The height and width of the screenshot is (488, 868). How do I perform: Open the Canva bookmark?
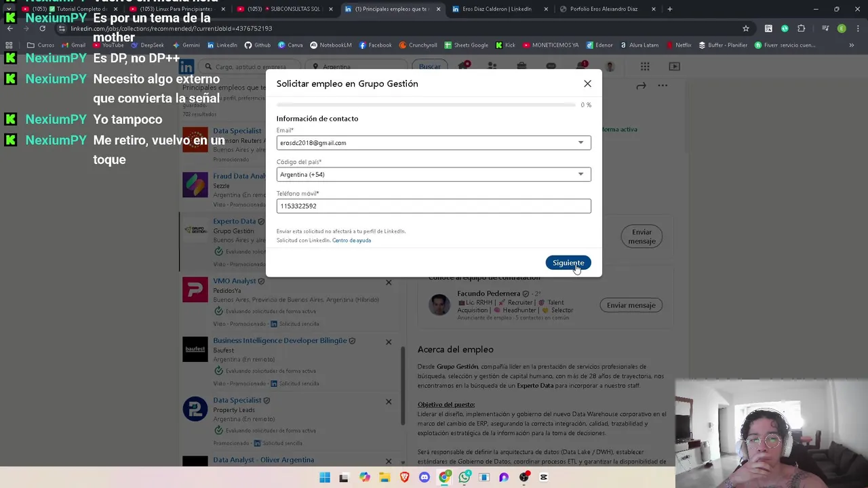coord(290,45)
